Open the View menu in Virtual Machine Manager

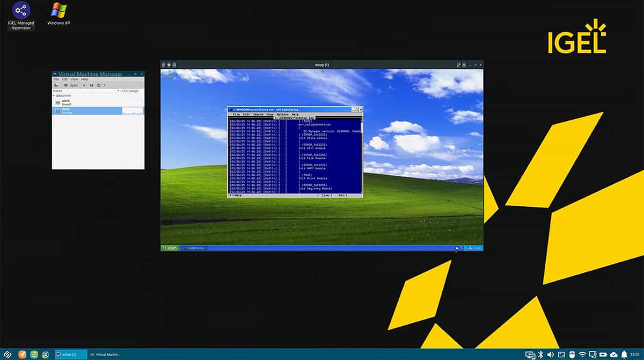(74, 79)
